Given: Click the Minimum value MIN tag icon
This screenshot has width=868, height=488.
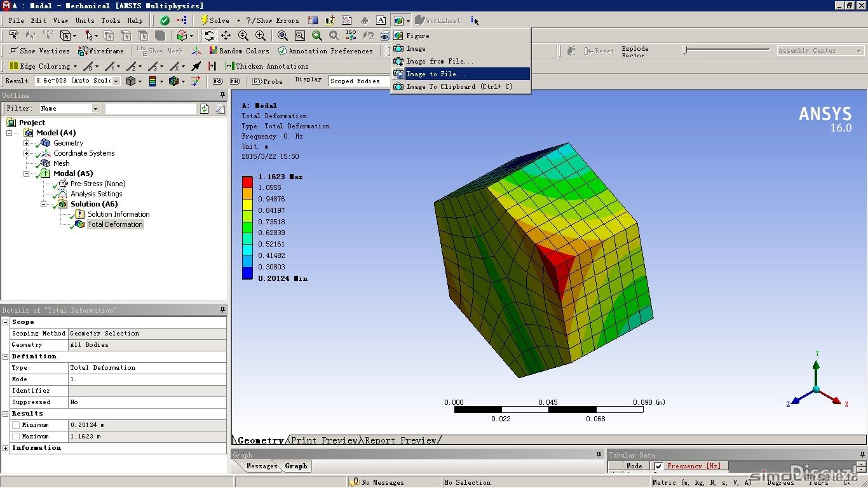Looking at the screenshot, I should (235, 81).
